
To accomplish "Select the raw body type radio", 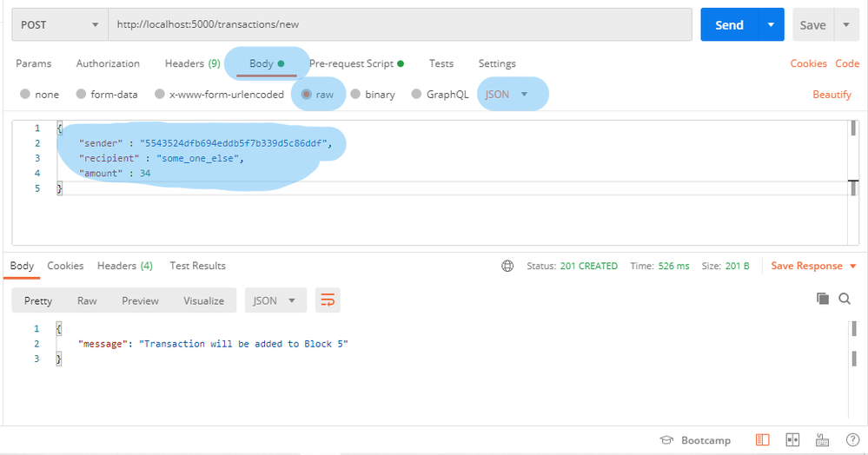I will point(306,94).
